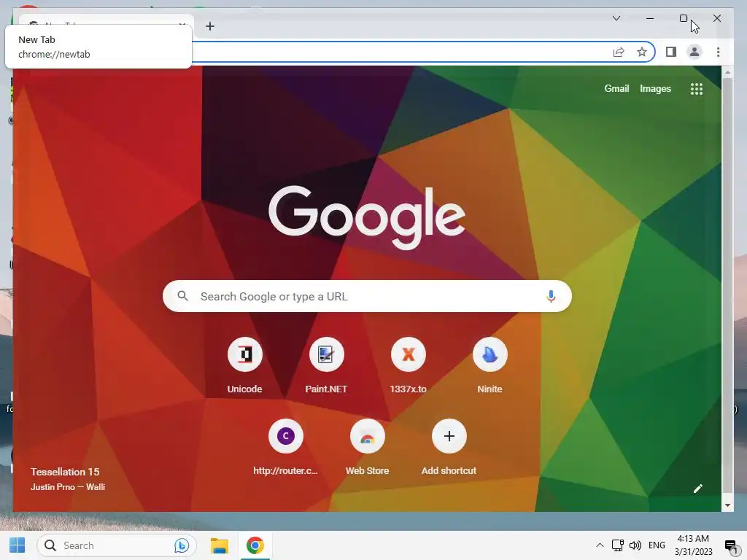Toggle the Chrome side panel icon
Image resolution: width=747 pixels, height=560 pixels.
pyautogui.click(x=671, y=52)
